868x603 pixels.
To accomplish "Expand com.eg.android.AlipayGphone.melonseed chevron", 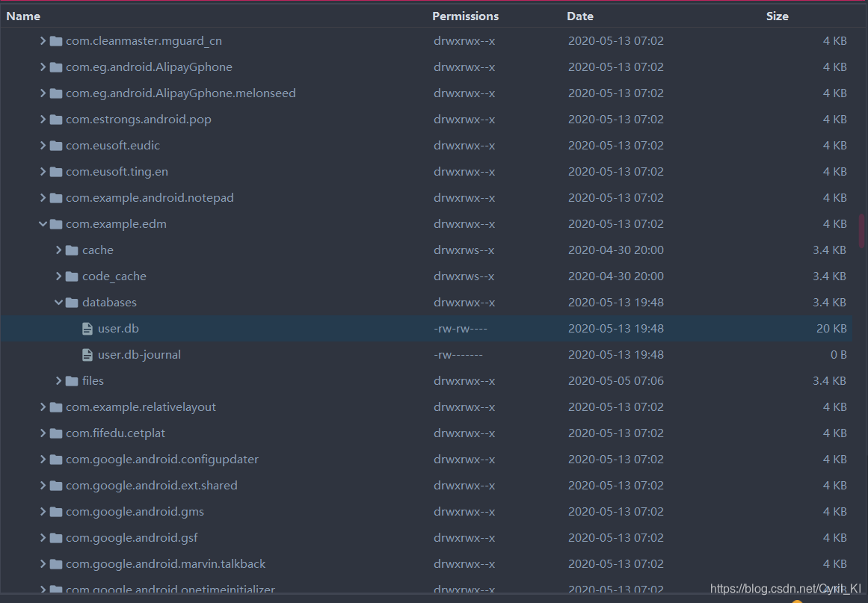I will click(43, 93).
